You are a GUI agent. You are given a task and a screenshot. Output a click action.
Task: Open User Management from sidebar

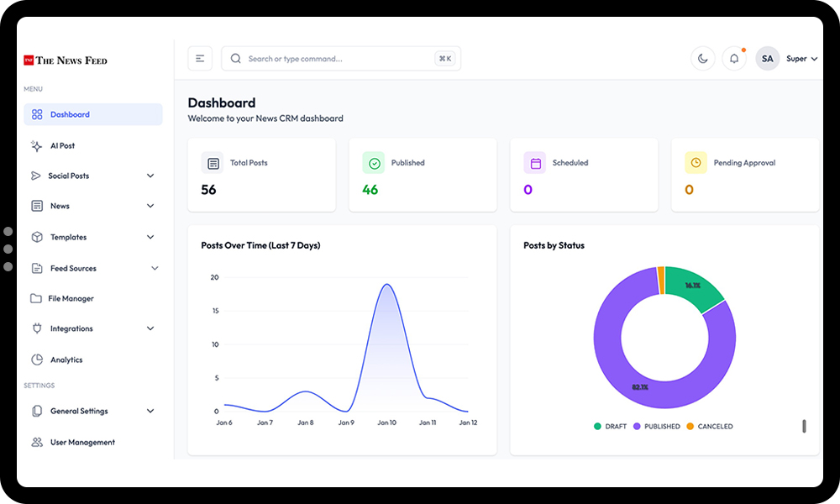[x=82, y=442]
